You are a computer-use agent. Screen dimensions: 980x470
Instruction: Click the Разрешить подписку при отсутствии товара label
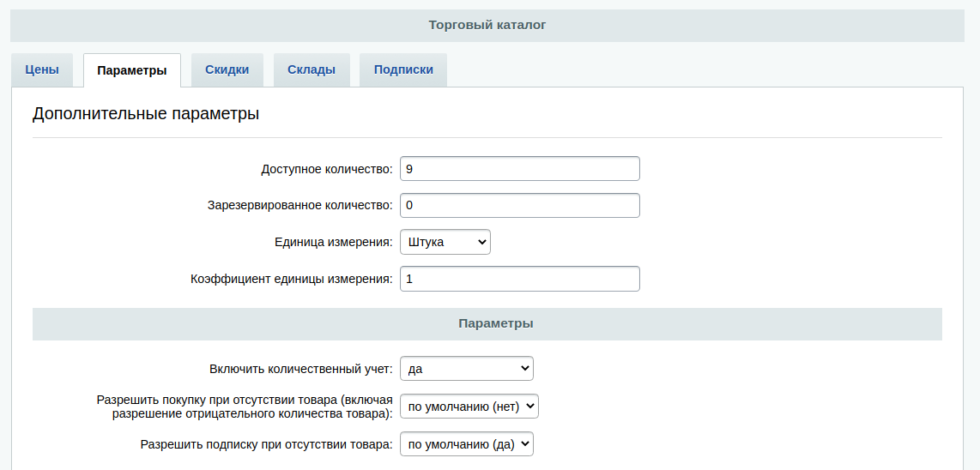[267, 445]
